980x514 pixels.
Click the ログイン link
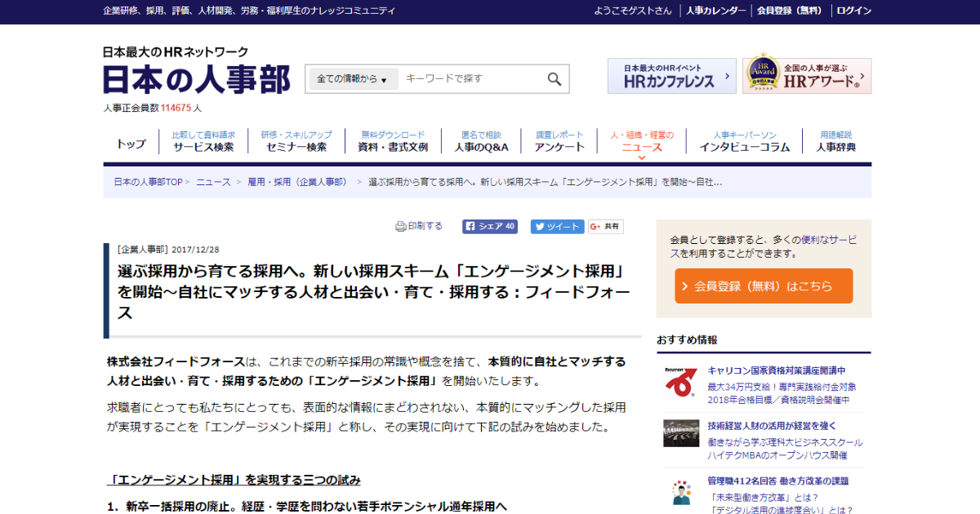[x=854, y=11]
